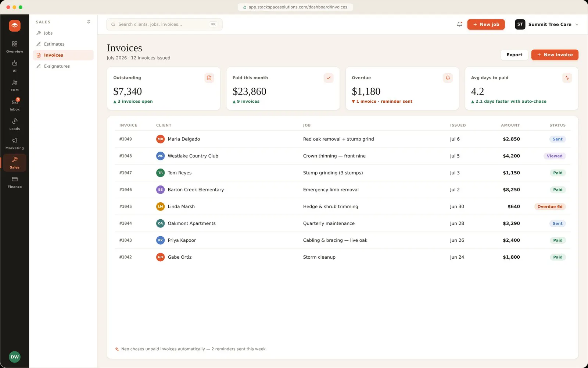Viewport: 588px width, 368px height.
Task: Click the Sent status on invoice #1049
Action: coord(557,139)
